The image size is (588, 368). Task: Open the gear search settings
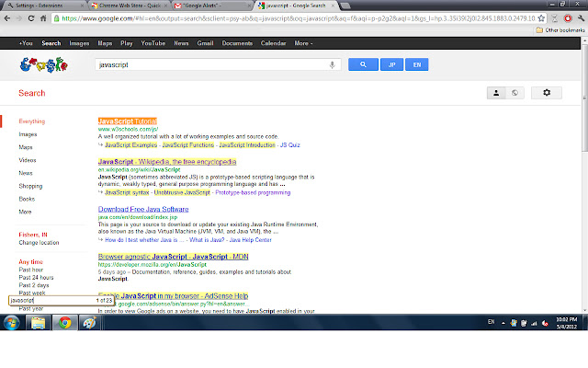click(547, 93)
